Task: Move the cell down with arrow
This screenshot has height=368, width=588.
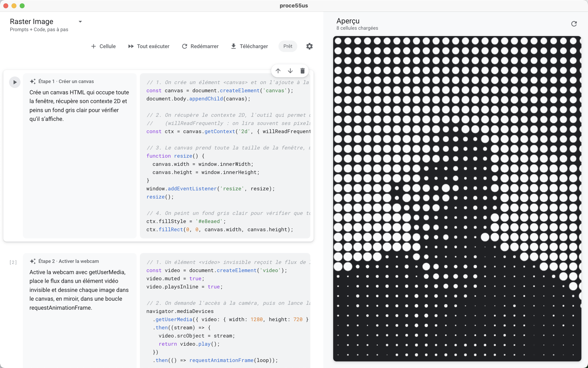Action: tap(290, 71)
